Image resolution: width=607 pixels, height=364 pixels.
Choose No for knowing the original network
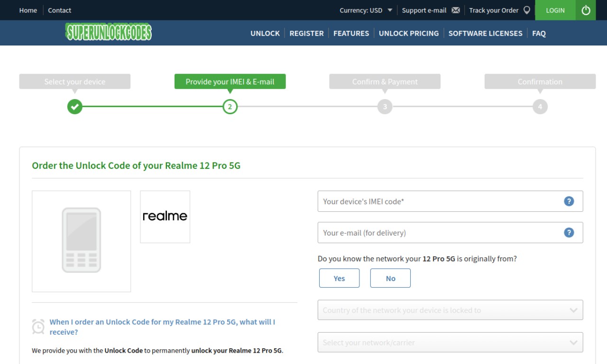tap(390, 278)
